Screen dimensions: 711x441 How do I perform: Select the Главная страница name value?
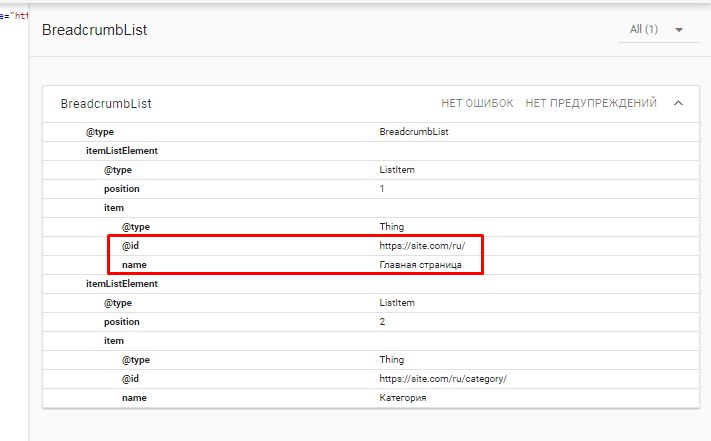pyautogui.click(x=420, y=265)
